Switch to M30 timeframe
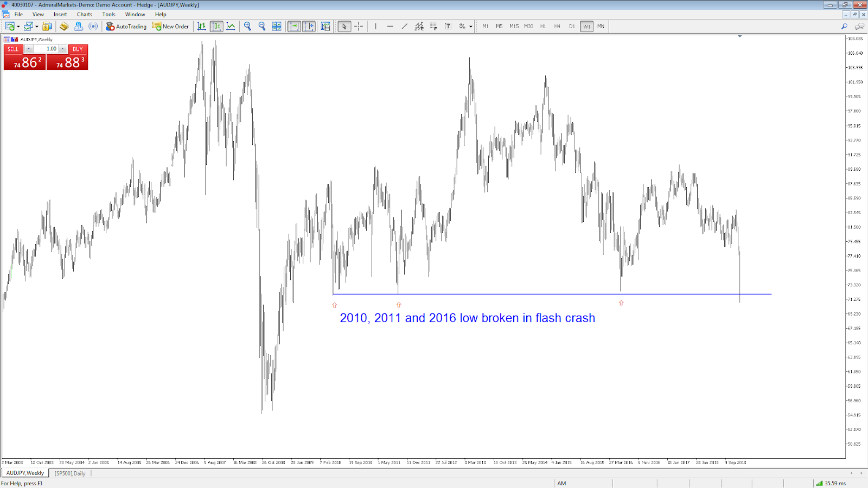Viewport: 868px width, 488px height. [528, 26]
